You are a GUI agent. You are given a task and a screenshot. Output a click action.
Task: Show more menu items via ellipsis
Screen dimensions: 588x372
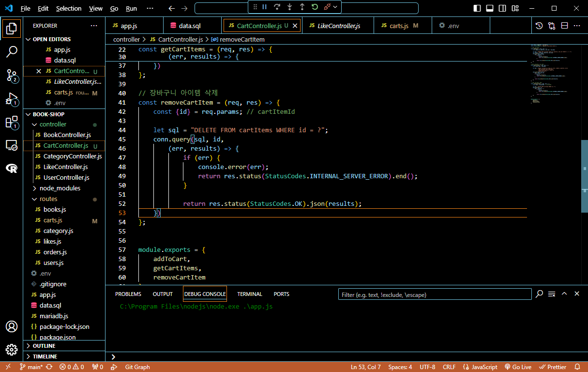pyautogui.click(x=150, y=8)
